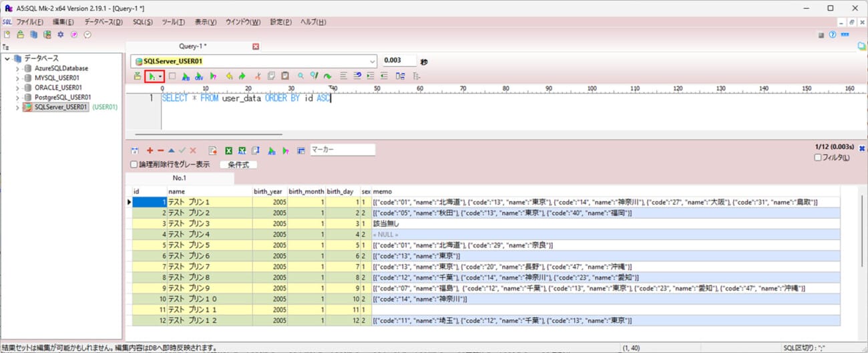Click the scissors cut icon in query toolbar
This screenshot has height=353, width=868.
click(257, 76)
